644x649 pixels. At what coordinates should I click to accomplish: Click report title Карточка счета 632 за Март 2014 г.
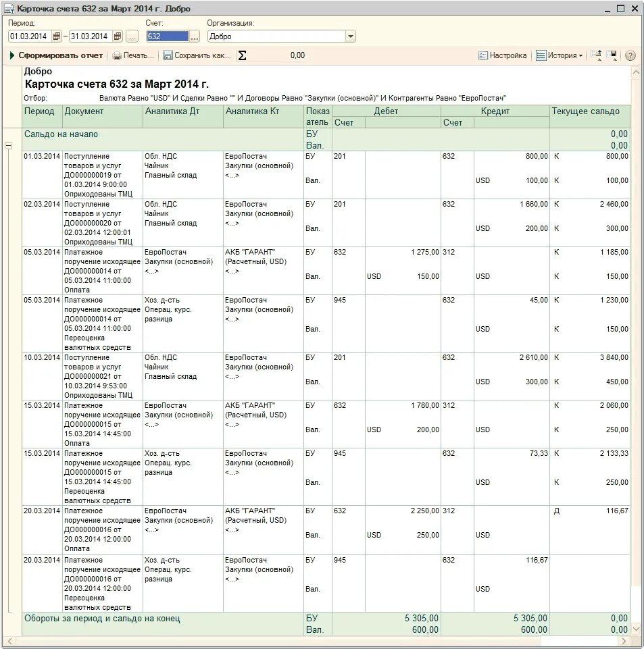[x=116, y=84]
